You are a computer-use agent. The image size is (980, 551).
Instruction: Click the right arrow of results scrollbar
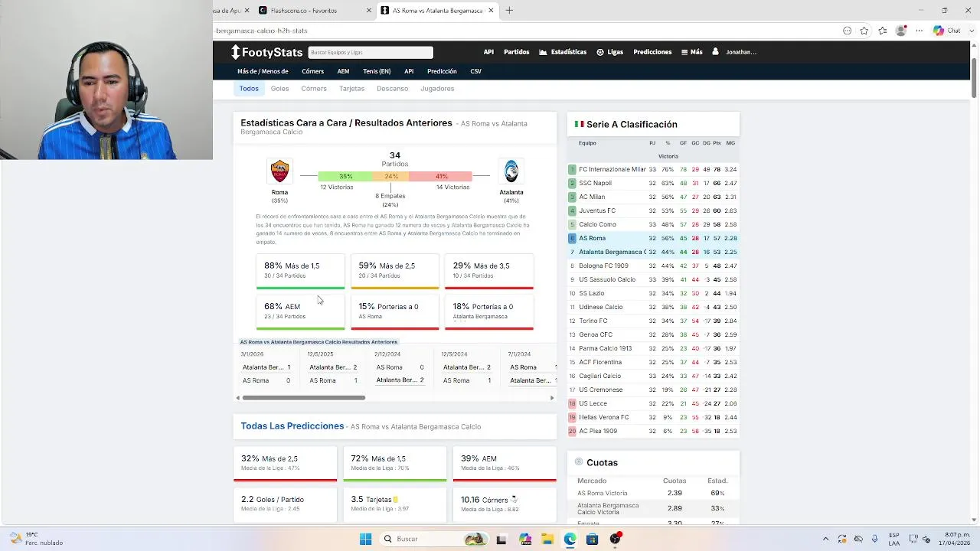point(552,398)
